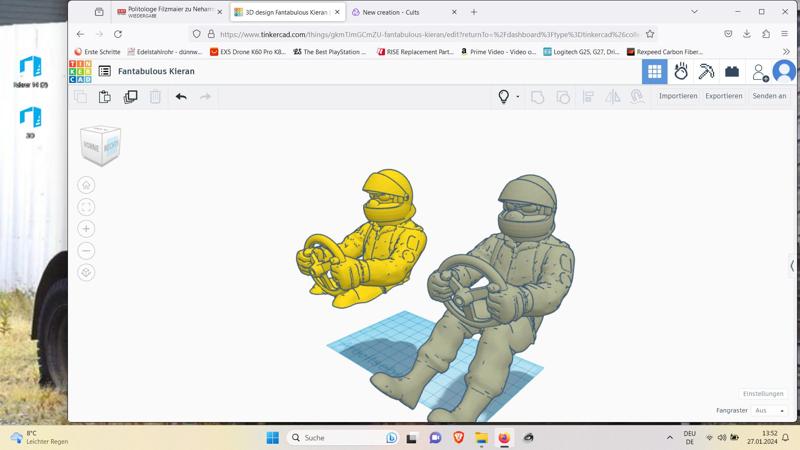Click the Paste clipboard icon
Screen dimensions: 800x450
105,96
